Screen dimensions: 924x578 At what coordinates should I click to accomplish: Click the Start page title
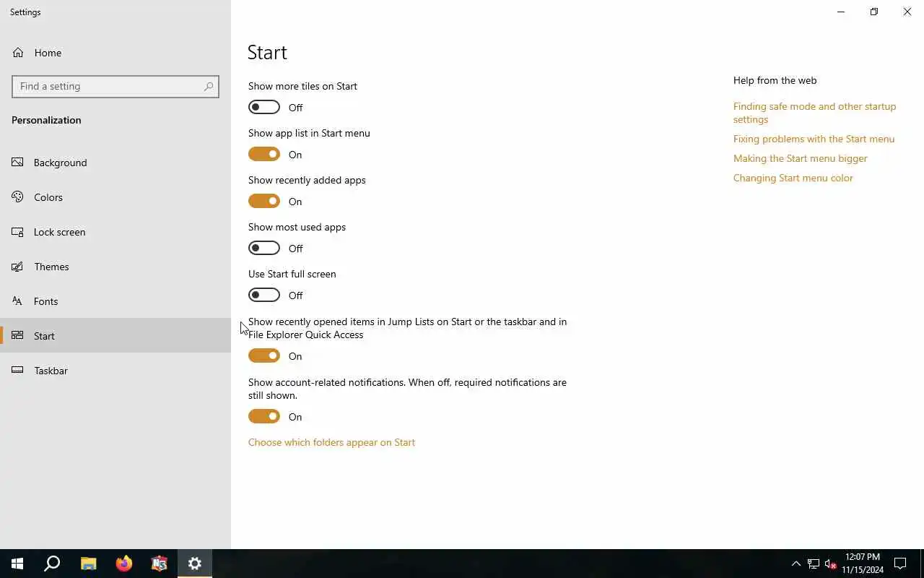tap(267, 52)
